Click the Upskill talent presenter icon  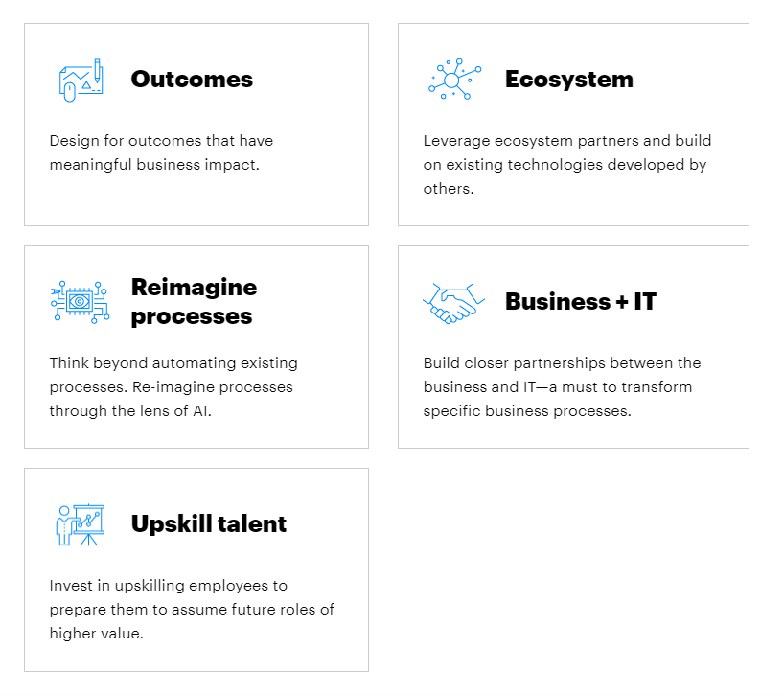tap(81, 524)
